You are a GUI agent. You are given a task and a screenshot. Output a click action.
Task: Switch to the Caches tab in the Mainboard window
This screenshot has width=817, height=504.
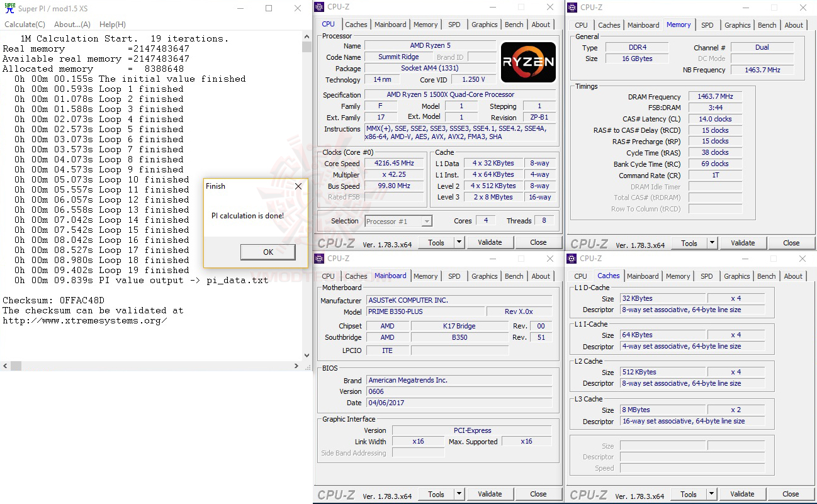(356, 276)
